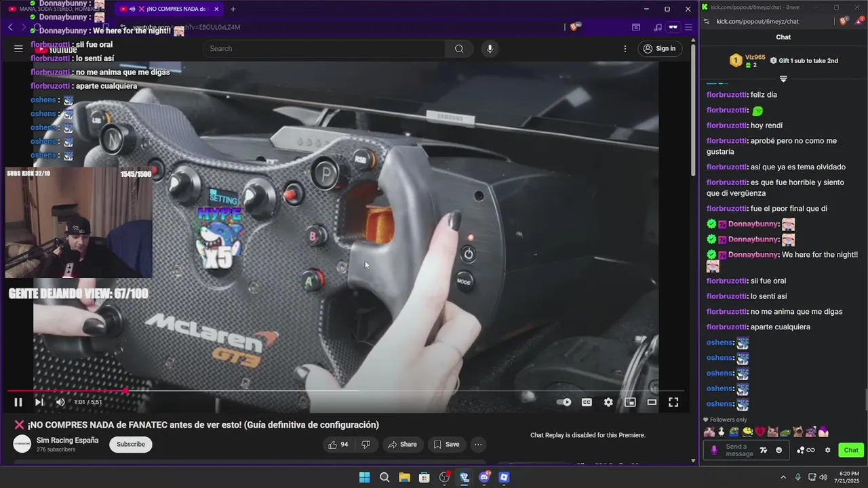Open voice message microphone in chat
The height and width of the screenshot is (488, 868).
click(x=714, y=450)
